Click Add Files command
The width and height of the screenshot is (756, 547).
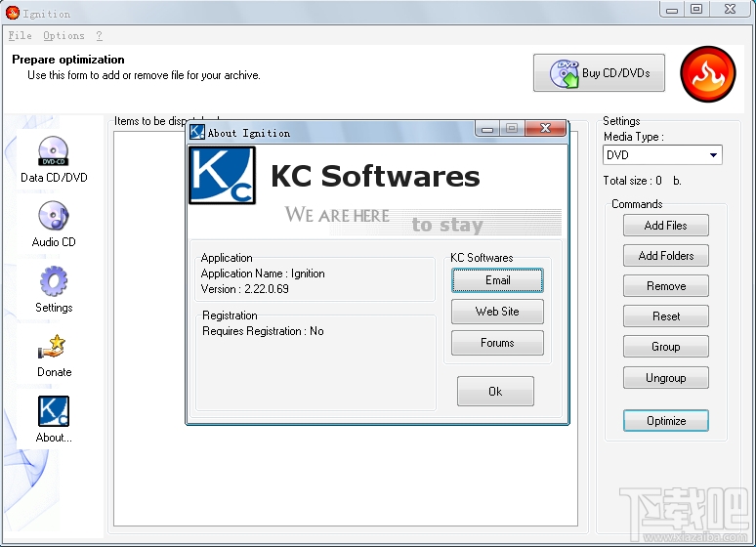665,226
